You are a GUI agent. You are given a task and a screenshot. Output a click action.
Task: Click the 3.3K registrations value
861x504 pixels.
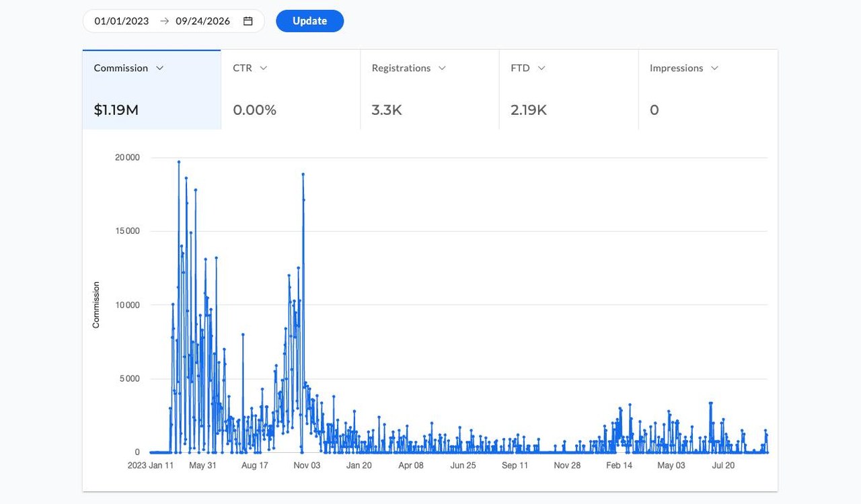387,110
